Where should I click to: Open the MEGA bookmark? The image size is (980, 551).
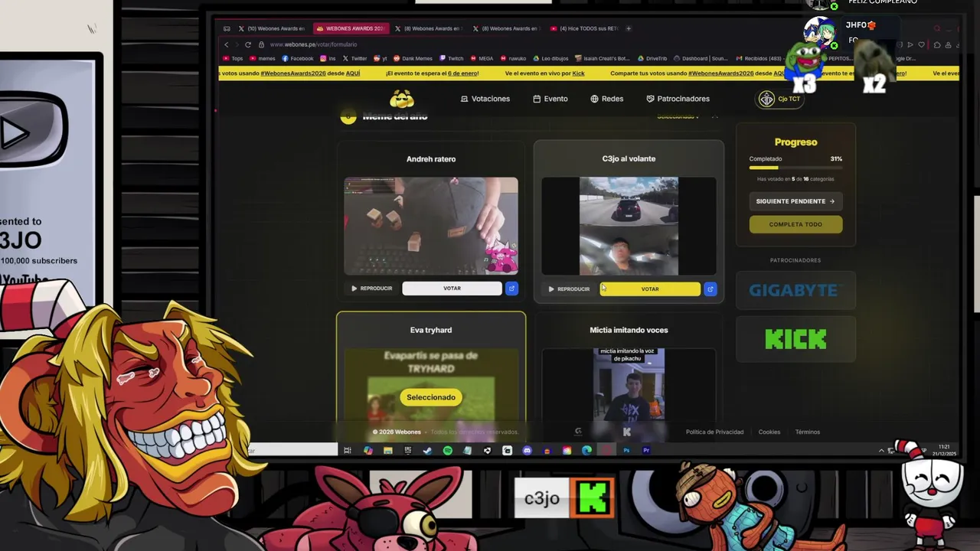[482, 58]
